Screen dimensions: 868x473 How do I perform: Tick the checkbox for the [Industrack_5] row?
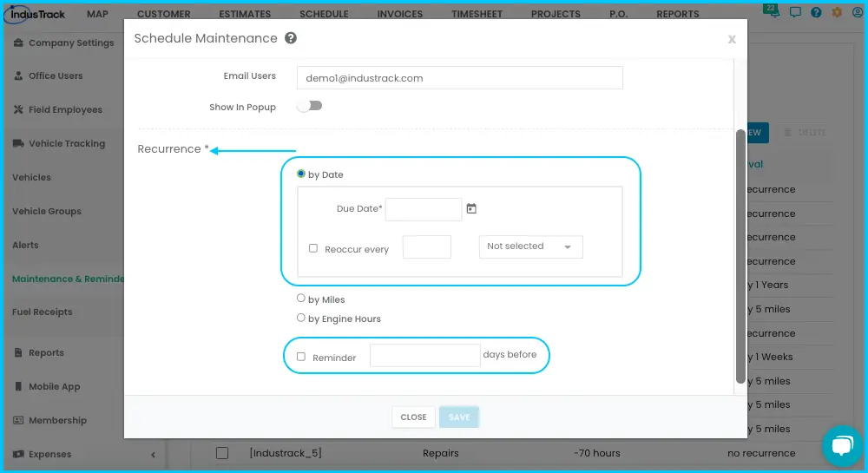tap(222, 453)
